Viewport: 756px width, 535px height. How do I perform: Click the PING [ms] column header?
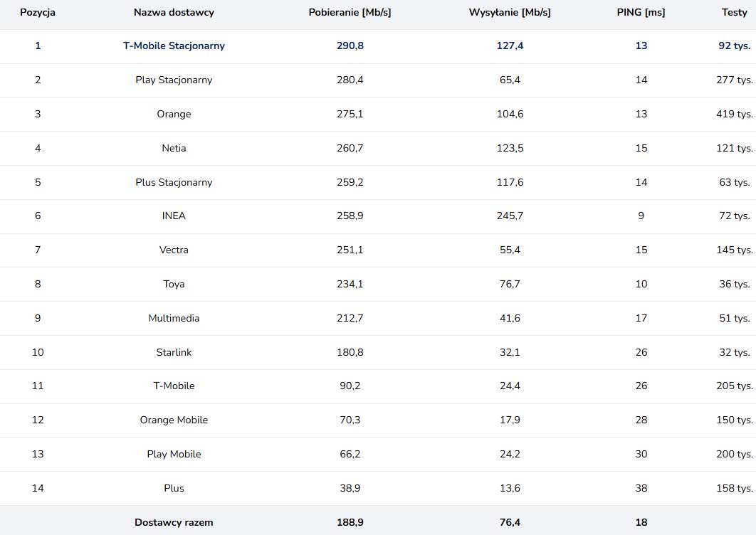[641, 12]
